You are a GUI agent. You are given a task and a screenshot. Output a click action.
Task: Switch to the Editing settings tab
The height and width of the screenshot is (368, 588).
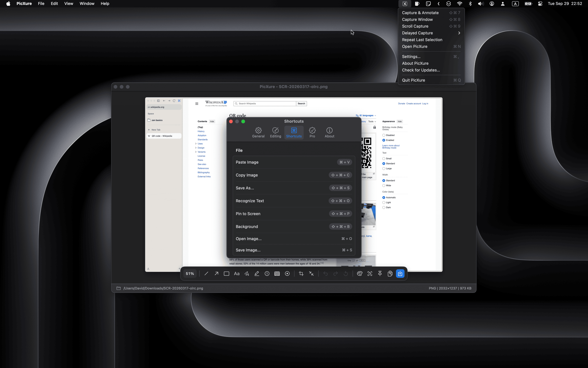(x=276, y=133)
